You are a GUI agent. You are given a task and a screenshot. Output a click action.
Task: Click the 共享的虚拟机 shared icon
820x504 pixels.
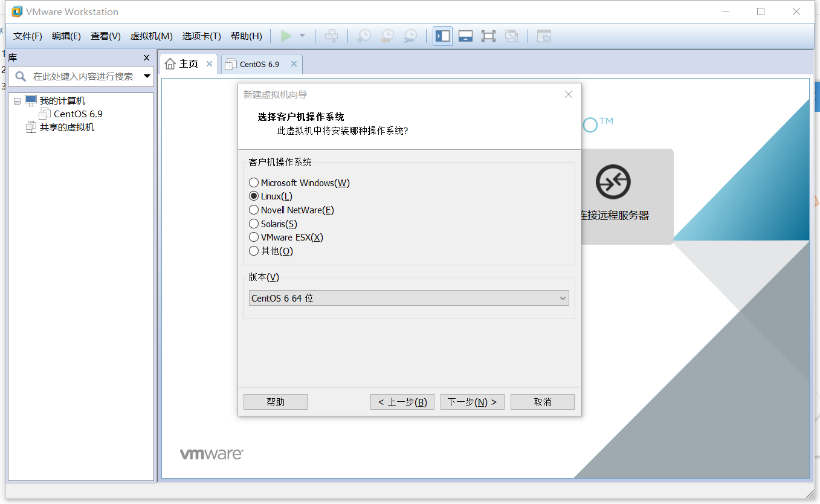[x=31, y=127]
